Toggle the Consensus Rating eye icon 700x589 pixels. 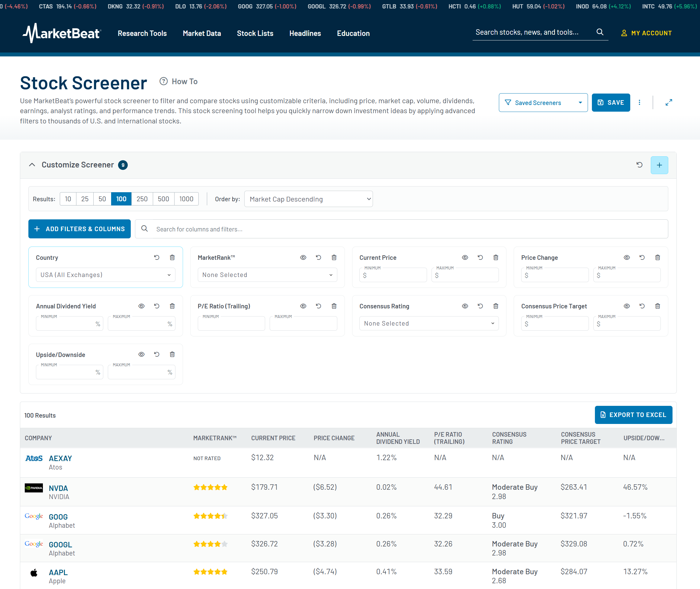[465, 306]
